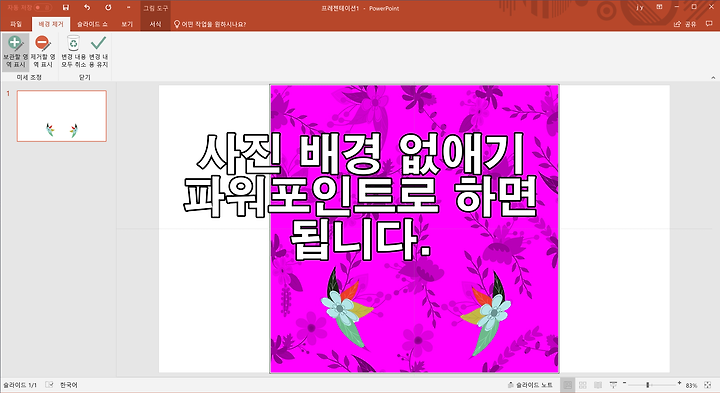Undo the last action
The height and width of the screenshot is (393, 720).
tap(87, 7)
